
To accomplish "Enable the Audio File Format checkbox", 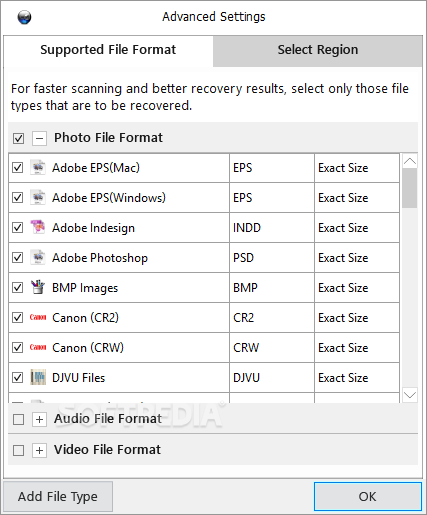I will (18, 419).
